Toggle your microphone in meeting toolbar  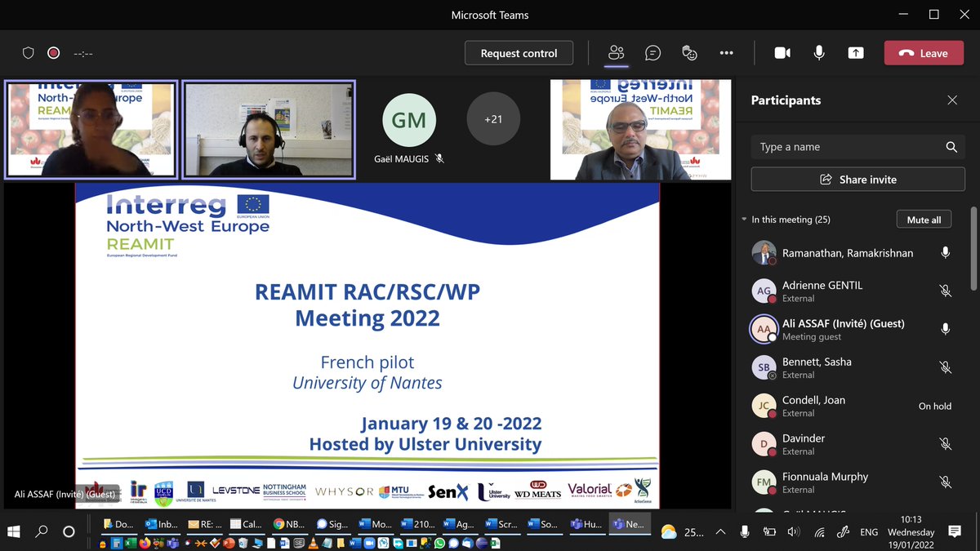pos(818,53)
